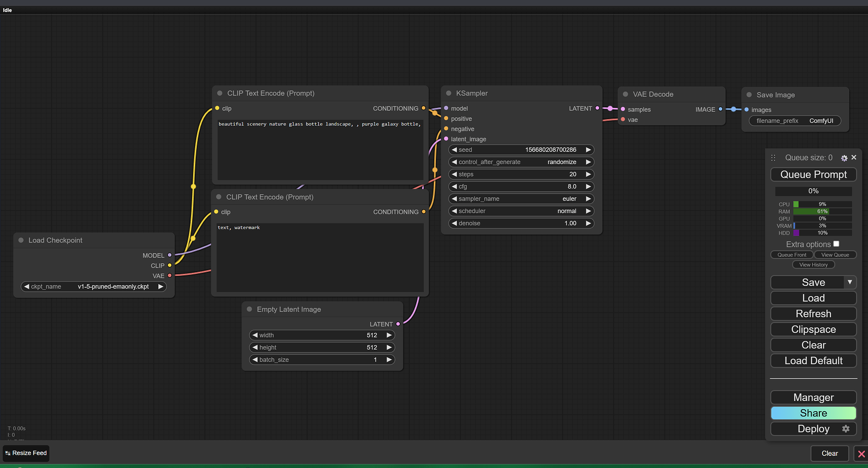Click the drag handle dots beside Queue size

(773, 158)
